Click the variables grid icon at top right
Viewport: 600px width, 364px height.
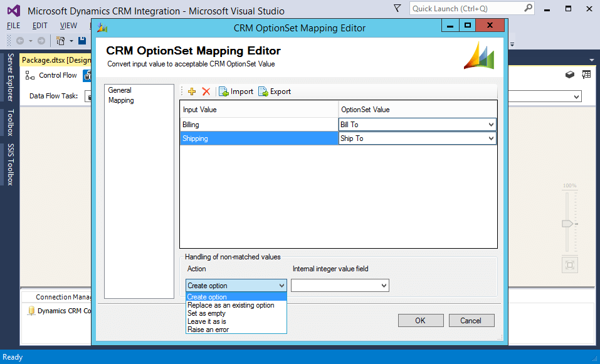pos(586,75)
